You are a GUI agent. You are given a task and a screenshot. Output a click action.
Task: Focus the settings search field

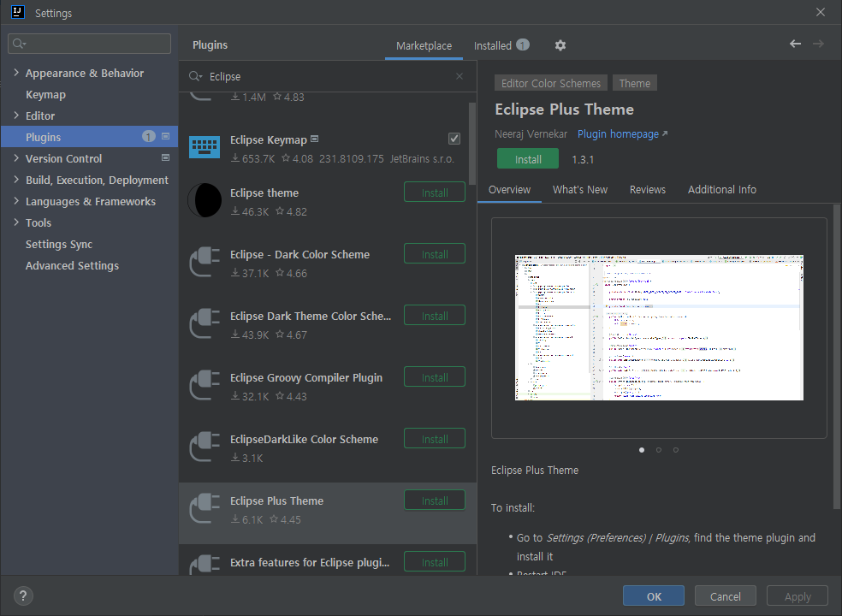pyautogui.click(x=89, y=44)
